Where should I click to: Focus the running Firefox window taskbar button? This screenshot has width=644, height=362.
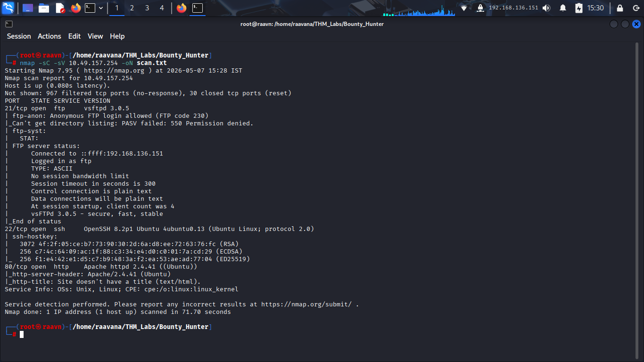182,8
